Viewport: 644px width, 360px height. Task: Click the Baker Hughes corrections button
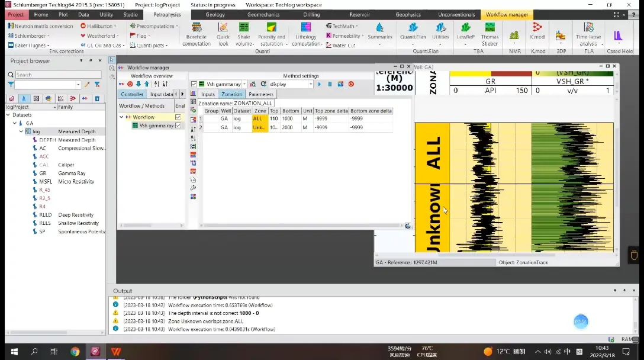[x=29, y=45]
